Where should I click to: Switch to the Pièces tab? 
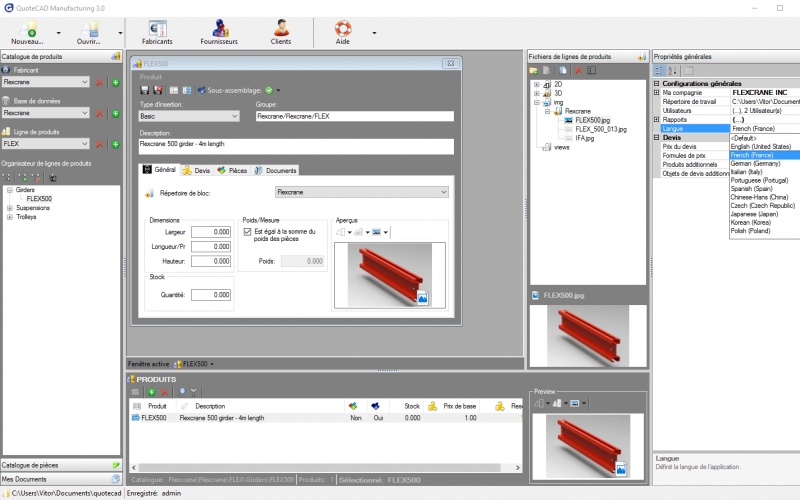click(x=232, y=171)
